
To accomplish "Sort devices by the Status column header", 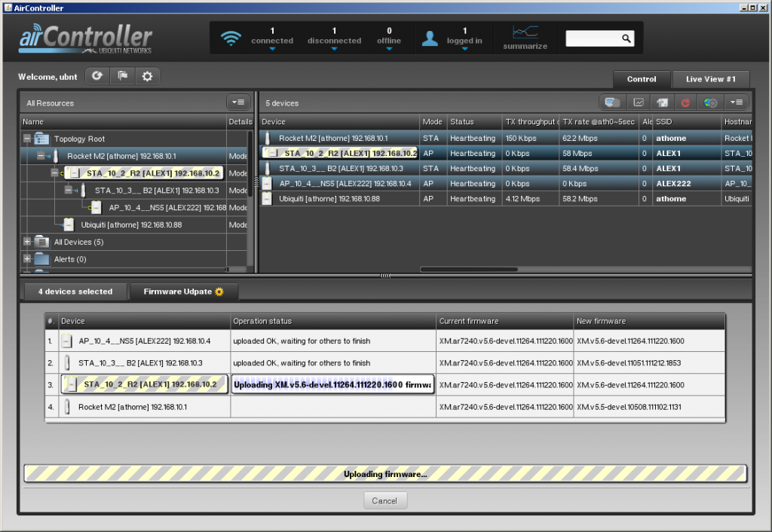I will (x=474, y=121).
